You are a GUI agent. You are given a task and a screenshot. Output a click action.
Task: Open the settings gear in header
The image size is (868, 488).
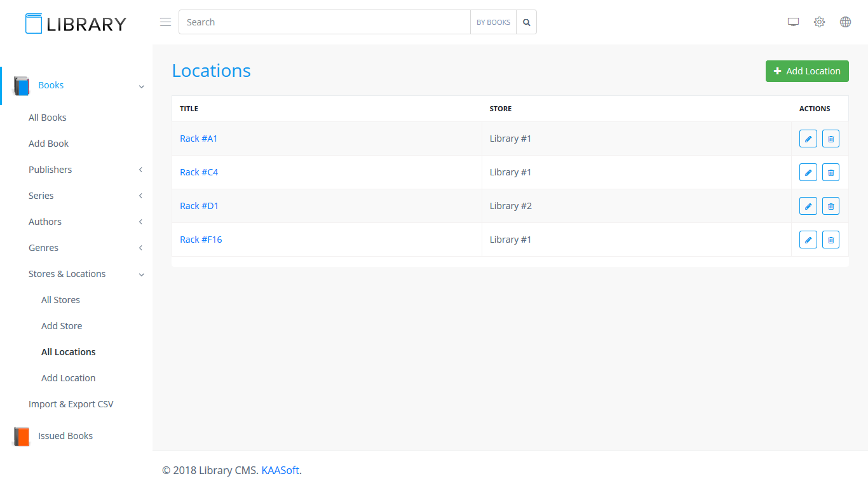[819, 22]
